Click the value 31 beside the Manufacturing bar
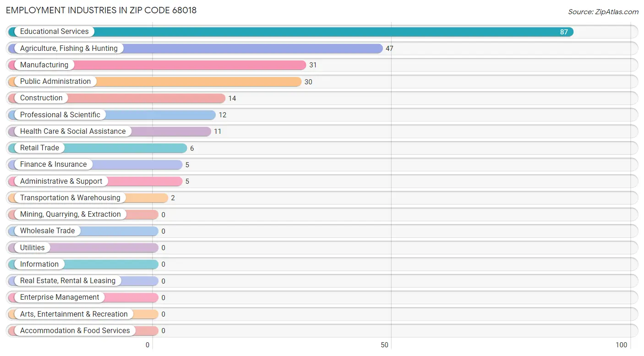This screenshot has width=644, height=356. point(313,65)
